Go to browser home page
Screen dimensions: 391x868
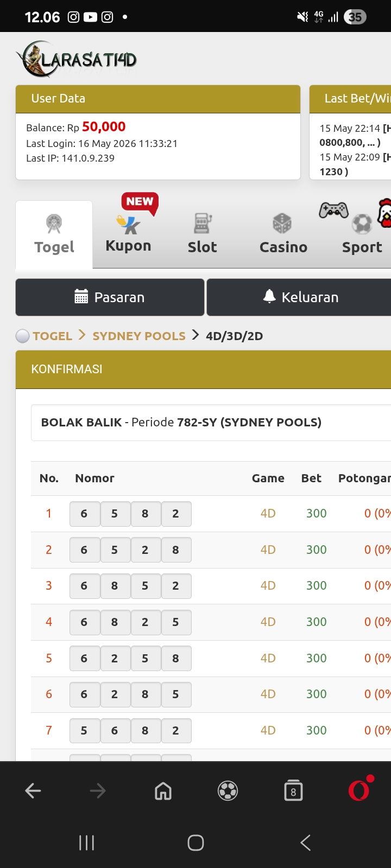[x=163, y=791]
